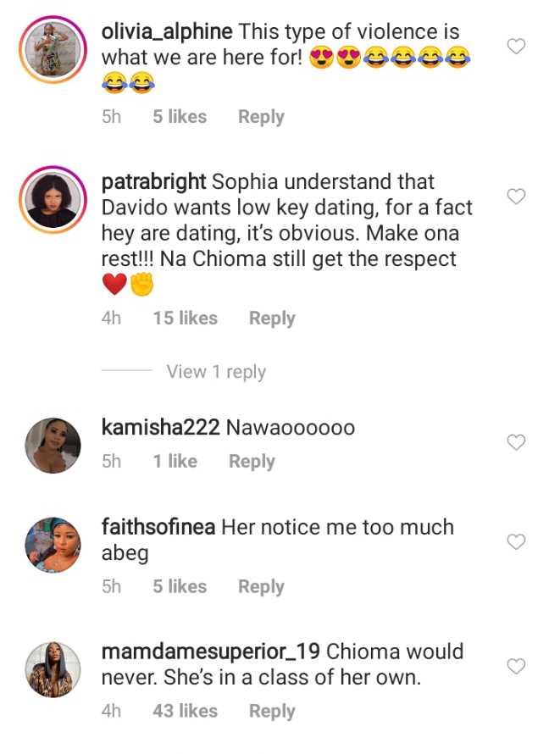Reply to kamisha222's Nawaoooooo comment
This screenshot has height=754, width=560.
point(252,462)
